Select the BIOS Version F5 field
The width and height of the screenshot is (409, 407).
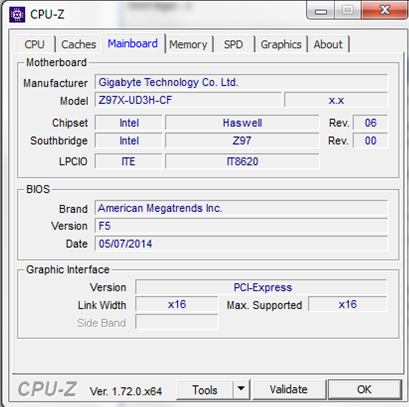point(241,226)
